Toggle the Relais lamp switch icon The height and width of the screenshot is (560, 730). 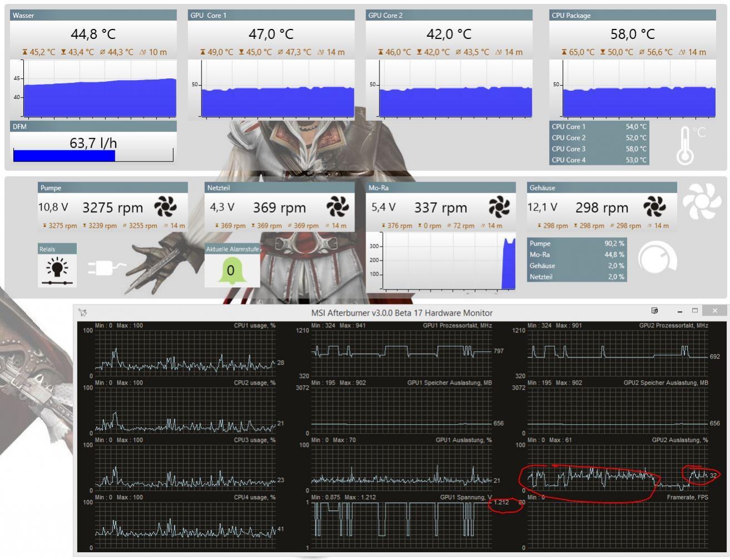tap(58, 271)
